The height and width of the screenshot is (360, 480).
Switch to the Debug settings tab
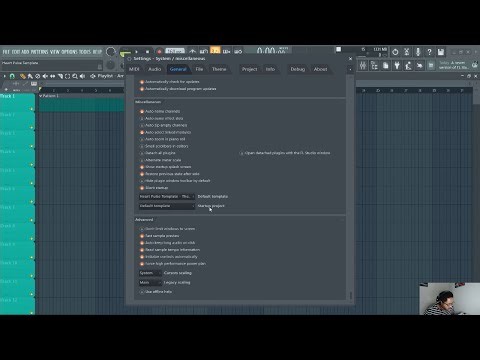click(298, 69)
